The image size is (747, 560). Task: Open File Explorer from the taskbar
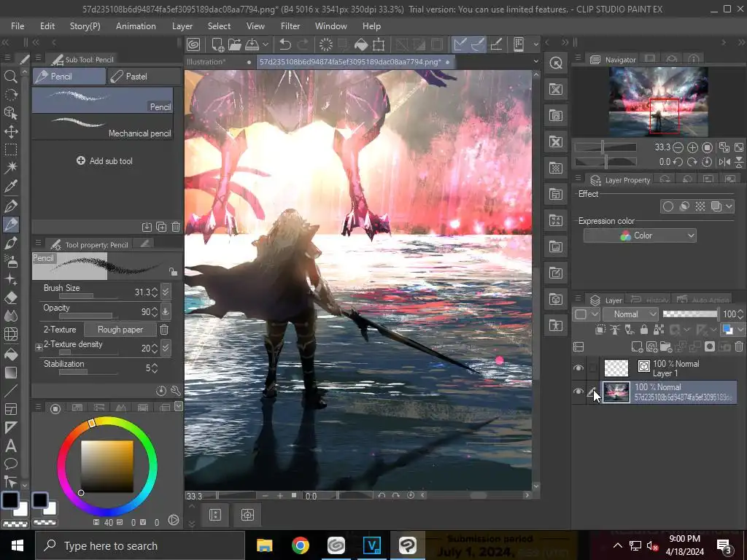[x=264, y=545]
